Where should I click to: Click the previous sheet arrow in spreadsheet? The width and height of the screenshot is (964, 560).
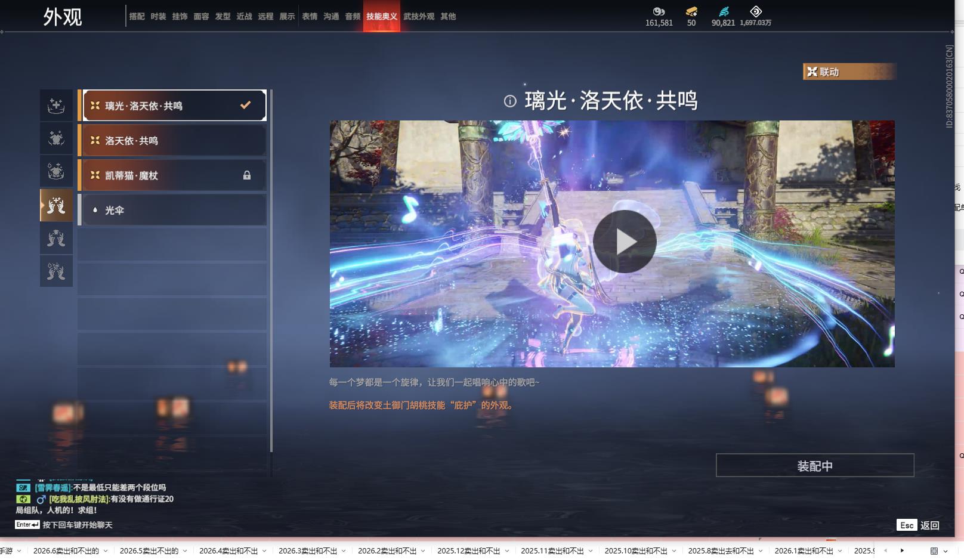pyautogui.click(x=885, y=550)
